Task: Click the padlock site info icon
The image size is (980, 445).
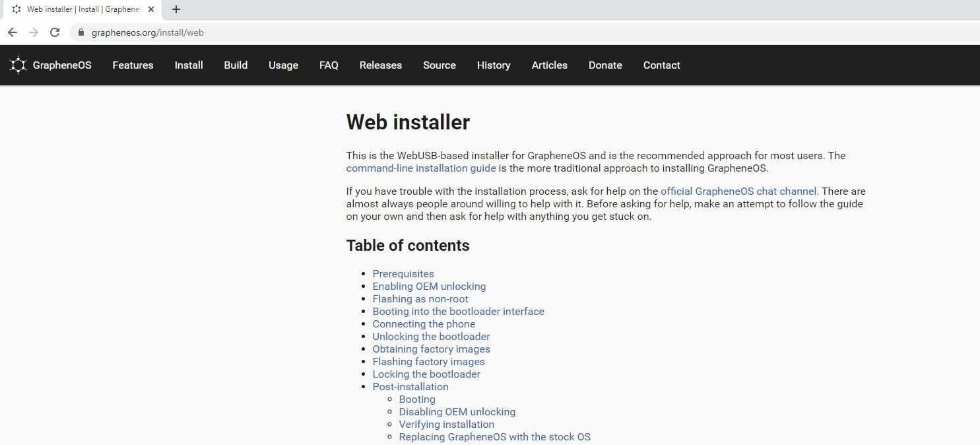Action: [x=81, y=32]
